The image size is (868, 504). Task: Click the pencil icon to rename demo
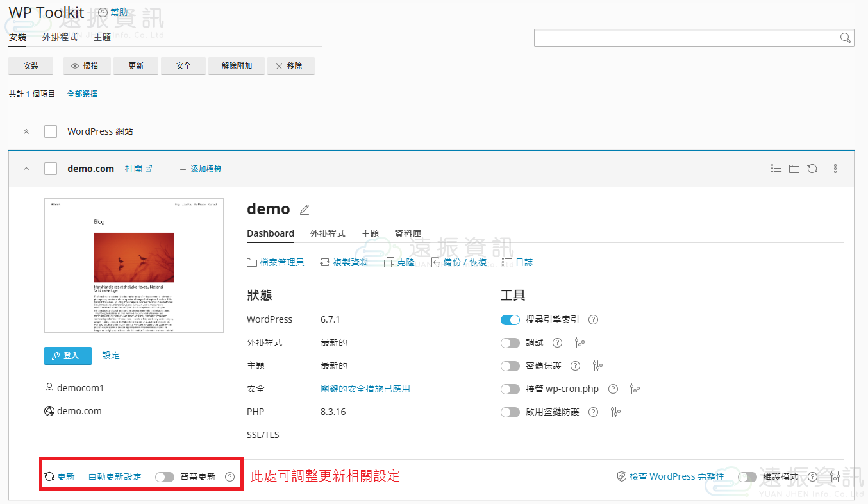pos(305,210)
